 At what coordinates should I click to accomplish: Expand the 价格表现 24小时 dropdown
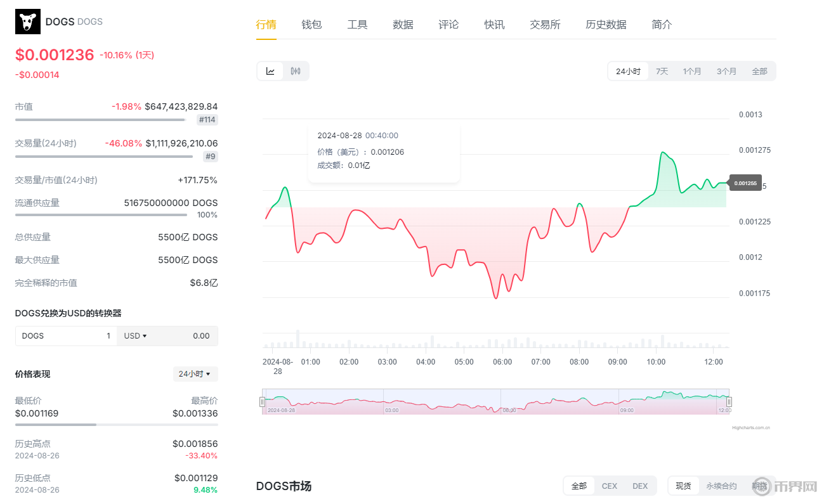tap(195, 374)
